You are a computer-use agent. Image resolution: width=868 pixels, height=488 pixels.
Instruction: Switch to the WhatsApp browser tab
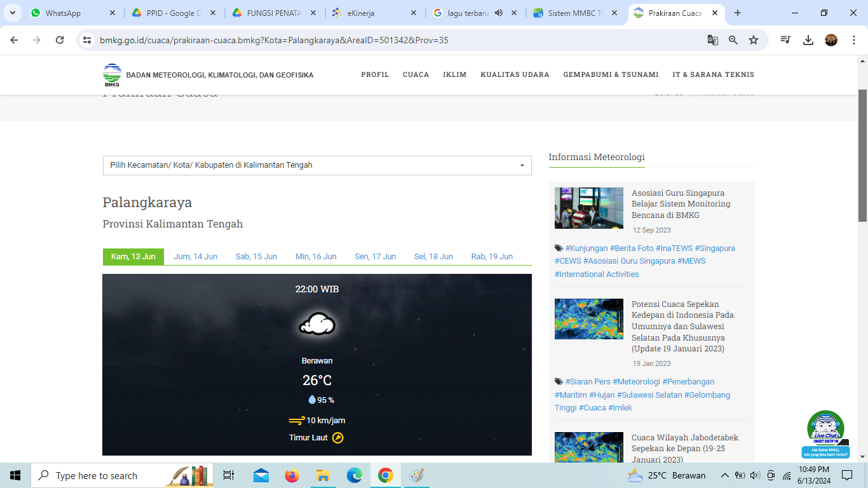(73, 13)
